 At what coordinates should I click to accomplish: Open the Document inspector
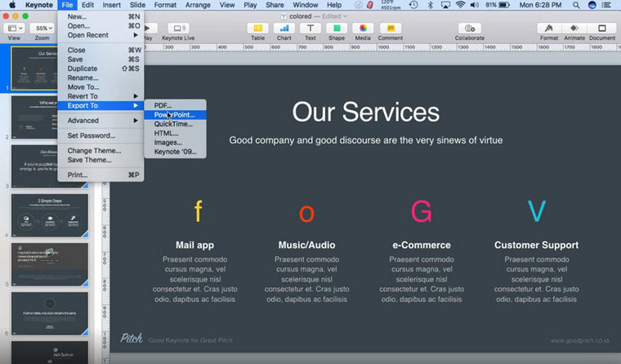[602, 29]
